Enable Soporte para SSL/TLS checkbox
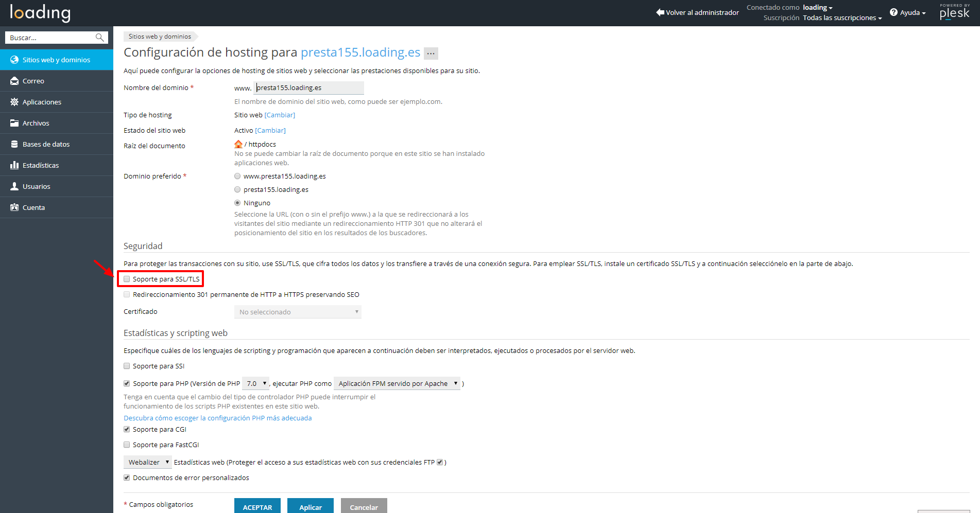The width and height of the screenshot is (980, 513). pyautogui.click(x=127, y=279)
